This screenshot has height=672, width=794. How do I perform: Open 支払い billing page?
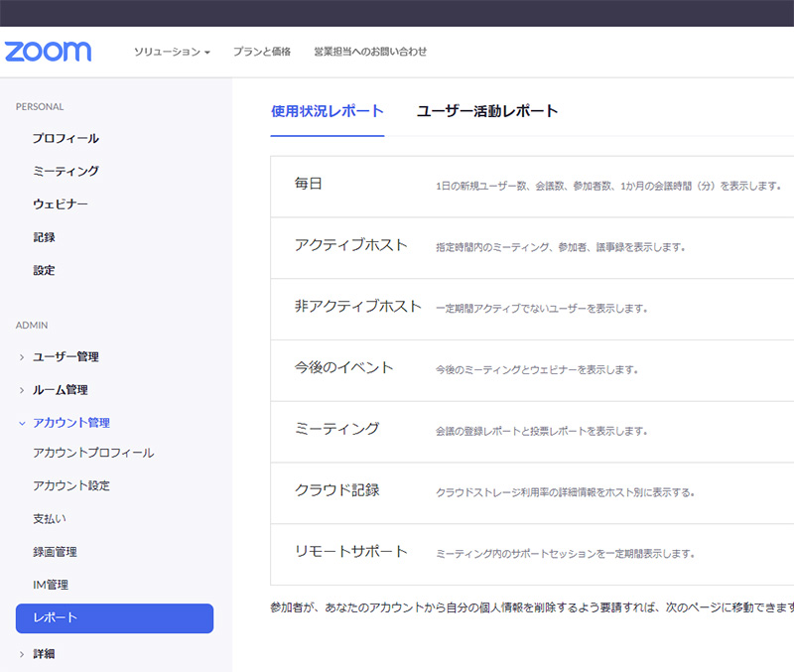tap(50, 518)
